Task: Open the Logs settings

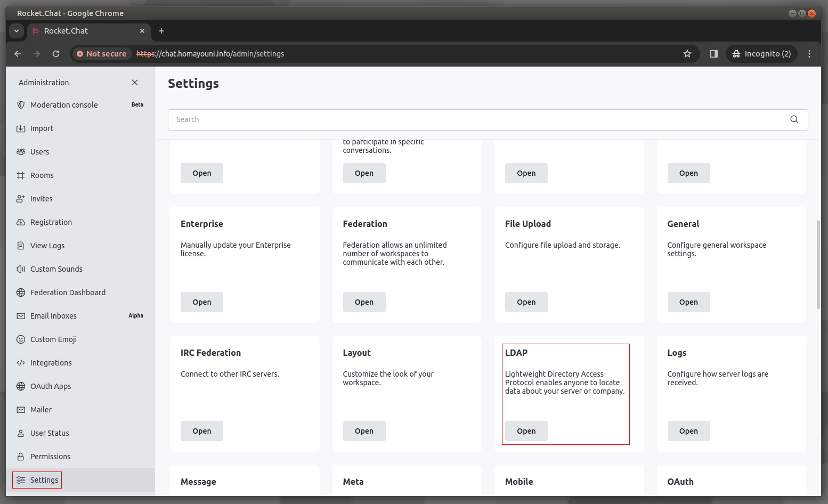Action: (688, 431)
